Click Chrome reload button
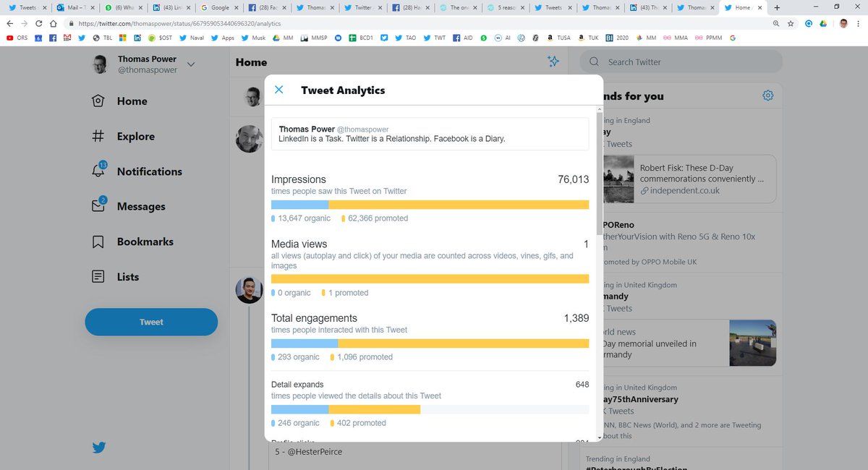The height and width of the screenshot is (470, 868). click(x=39, y=23)
